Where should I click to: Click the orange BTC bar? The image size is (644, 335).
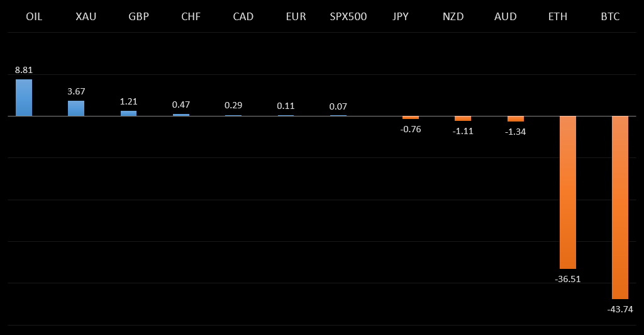pos(620,207)
